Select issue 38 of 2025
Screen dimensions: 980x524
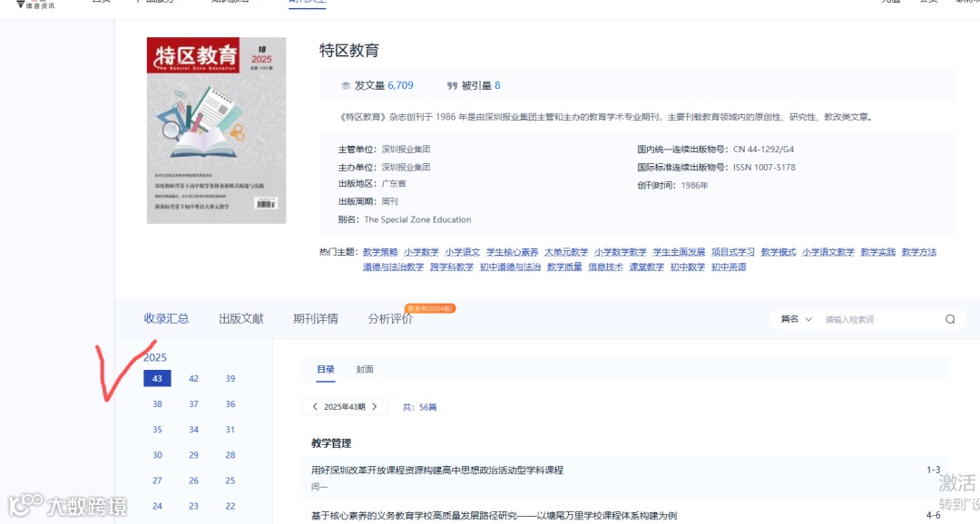[x=158, y=404]
